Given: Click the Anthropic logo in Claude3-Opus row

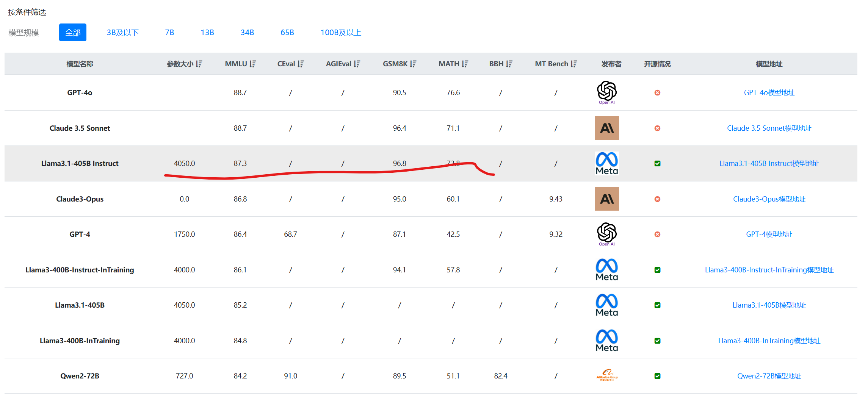Looking at the screenshot, I should tap(607, 199).
